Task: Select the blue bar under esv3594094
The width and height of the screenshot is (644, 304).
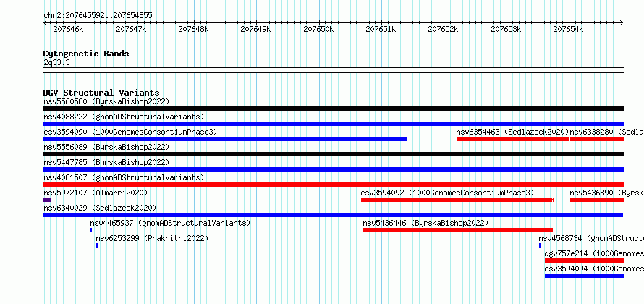Action: pyautogui.click(x=584, y=276)
